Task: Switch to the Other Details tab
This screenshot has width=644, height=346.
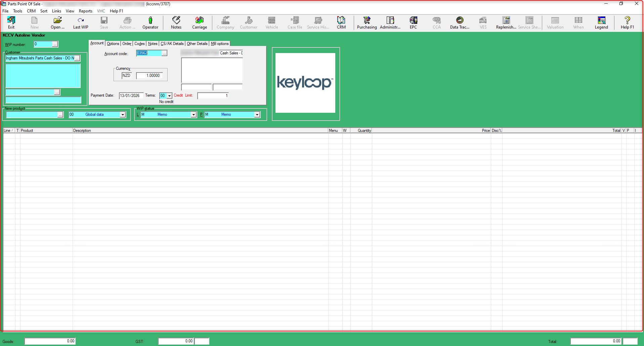Action: point(197,44)
